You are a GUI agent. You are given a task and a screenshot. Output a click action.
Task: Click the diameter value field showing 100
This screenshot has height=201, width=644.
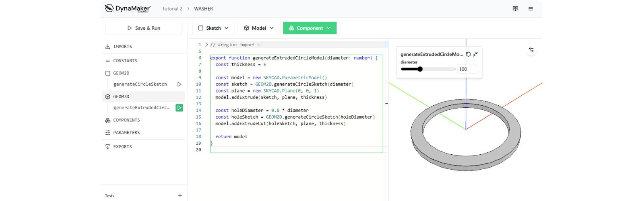(x=467, y=69)
